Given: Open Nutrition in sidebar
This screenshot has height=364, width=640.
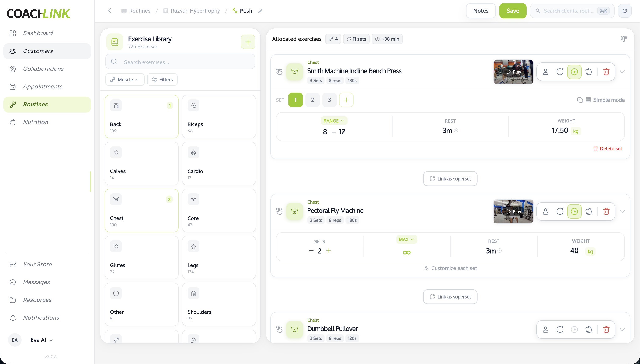Looking at the screenshot, I should click(47, 122).
